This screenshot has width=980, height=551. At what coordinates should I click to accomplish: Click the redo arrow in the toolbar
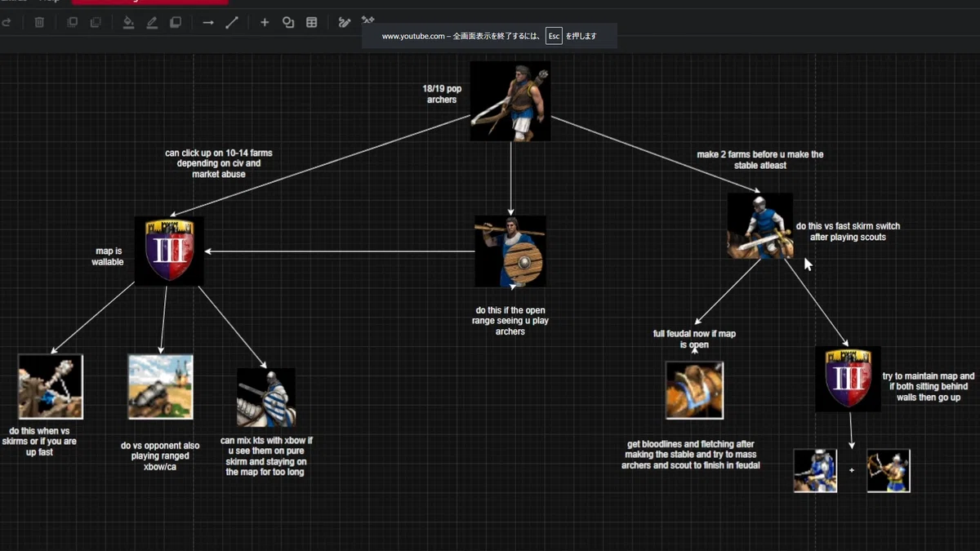pyautogui.click(x=7, y=23)
